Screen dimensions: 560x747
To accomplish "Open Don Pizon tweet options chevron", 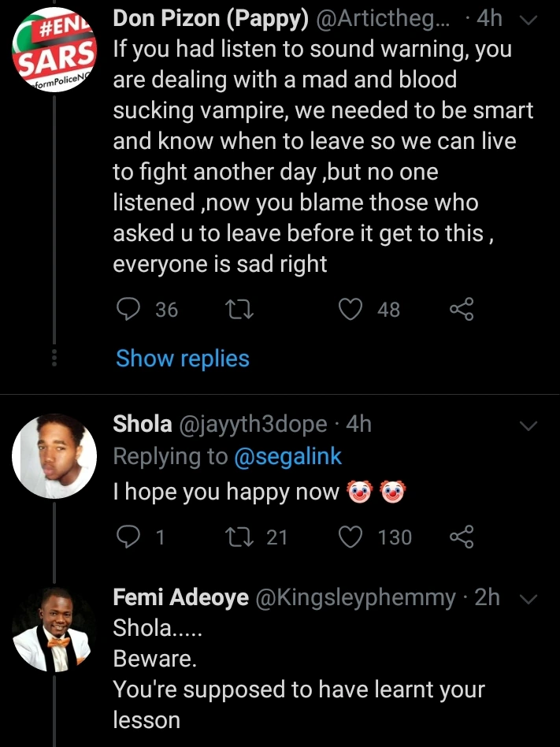I will (x=529, y=20).
